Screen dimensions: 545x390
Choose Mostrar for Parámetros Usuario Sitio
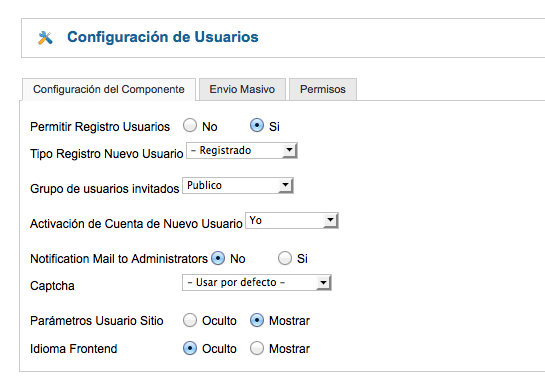point(257,320)
